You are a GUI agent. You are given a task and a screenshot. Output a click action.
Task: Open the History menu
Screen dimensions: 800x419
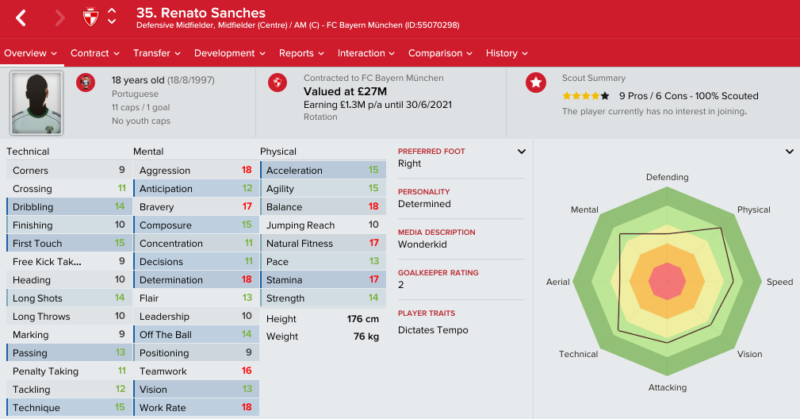click(506, 53)
